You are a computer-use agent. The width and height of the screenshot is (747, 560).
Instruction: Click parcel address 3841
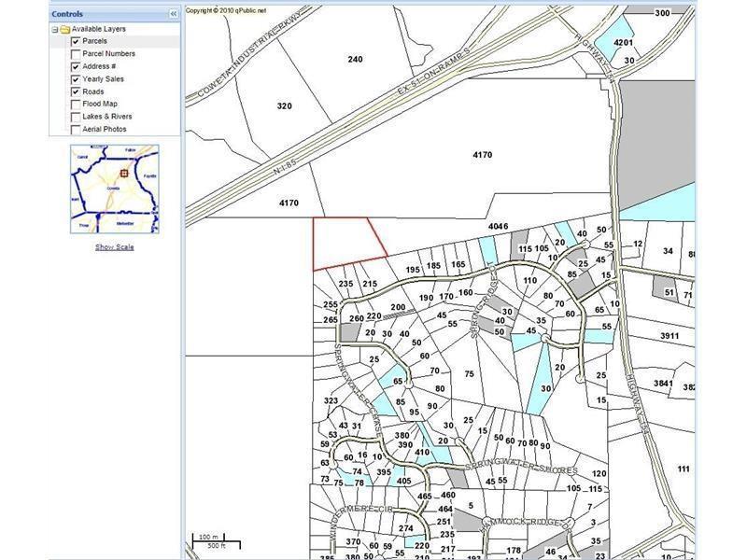pyautogui.click(x=663, y=384)
